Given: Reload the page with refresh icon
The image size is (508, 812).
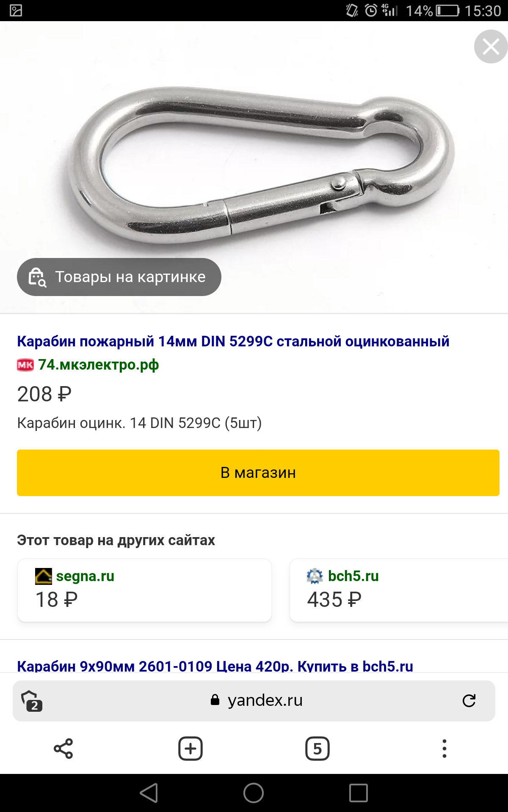Looking at the screenshot, I should [x=469, y=701].
